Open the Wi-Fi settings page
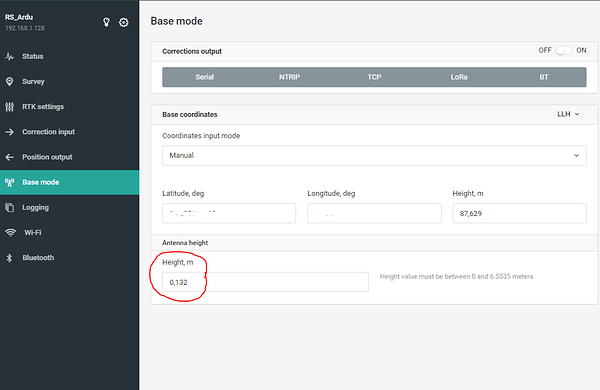The height and width of the screenshot is (390, 600). coord(69,233)
